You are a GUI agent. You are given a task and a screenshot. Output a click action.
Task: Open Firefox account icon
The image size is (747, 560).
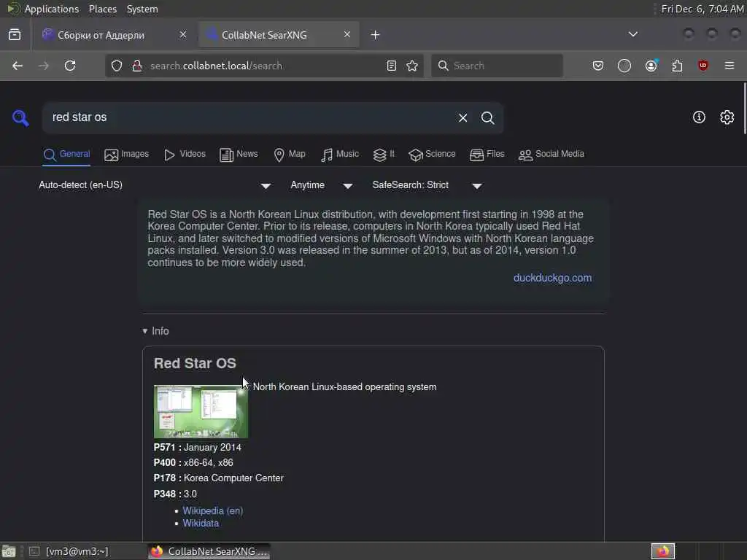[651, 66]
